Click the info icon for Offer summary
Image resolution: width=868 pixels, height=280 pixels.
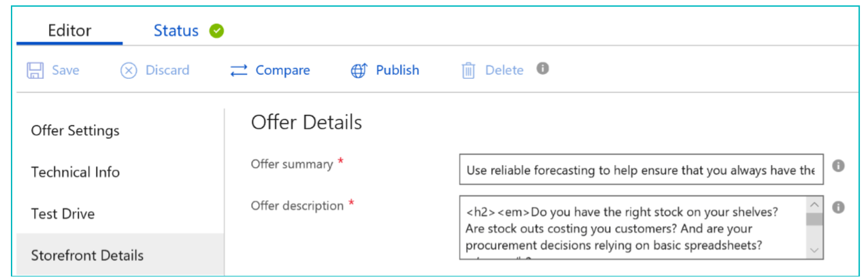839,166
